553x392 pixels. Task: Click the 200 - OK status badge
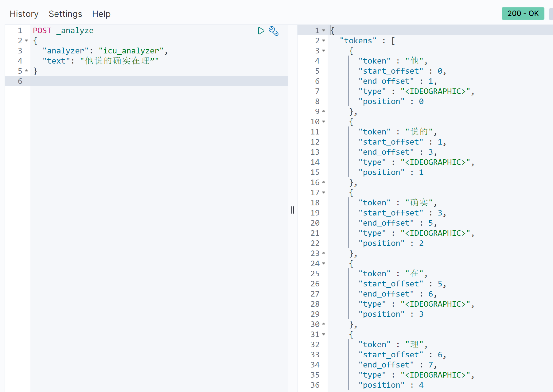point(523,14)
